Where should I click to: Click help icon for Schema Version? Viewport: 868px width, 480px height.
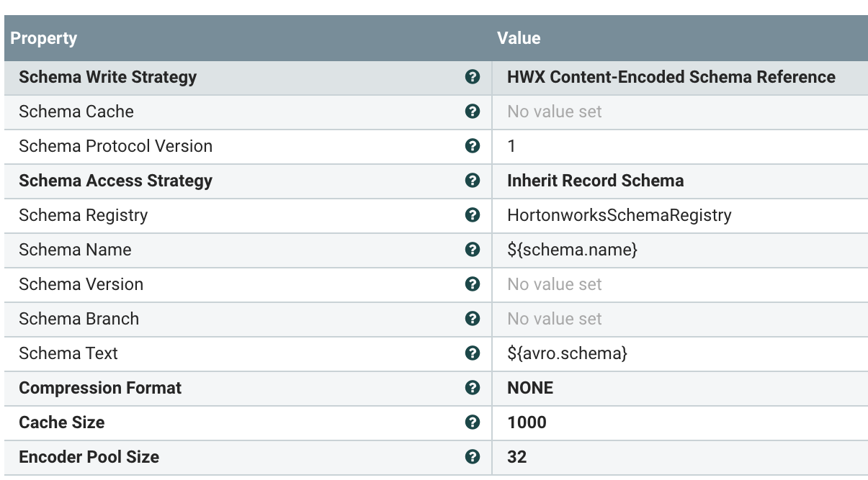coord(473,284)
